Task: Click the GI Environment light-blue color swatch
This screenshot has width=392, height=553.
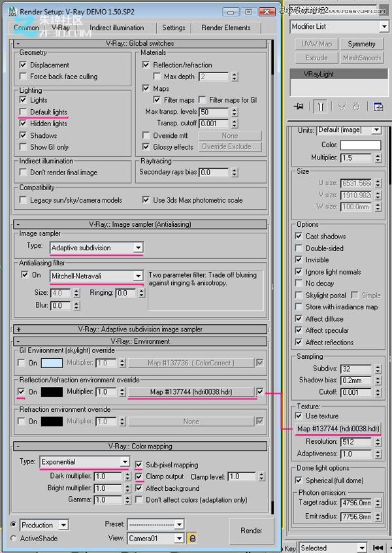Action: point(52,363)
